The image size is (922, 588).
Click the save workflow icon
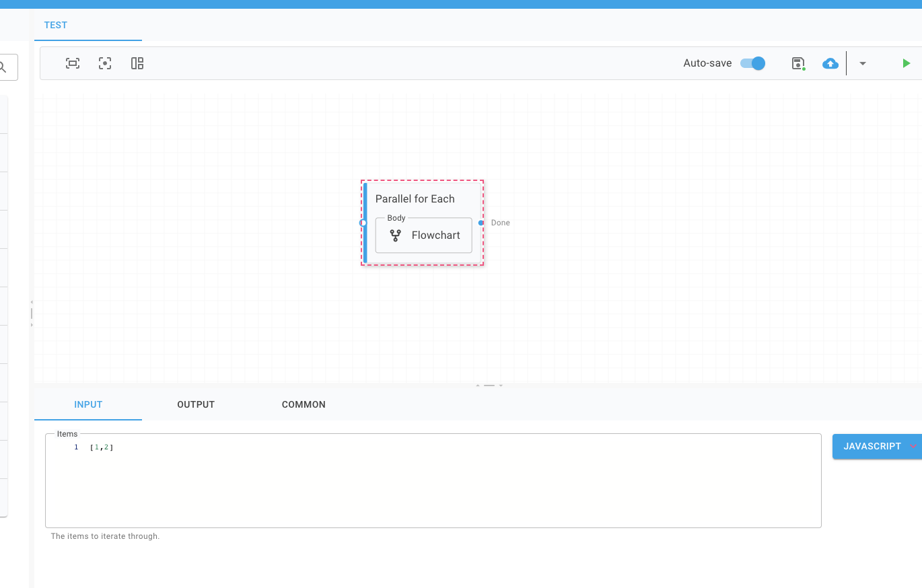[x=797, y=63]
